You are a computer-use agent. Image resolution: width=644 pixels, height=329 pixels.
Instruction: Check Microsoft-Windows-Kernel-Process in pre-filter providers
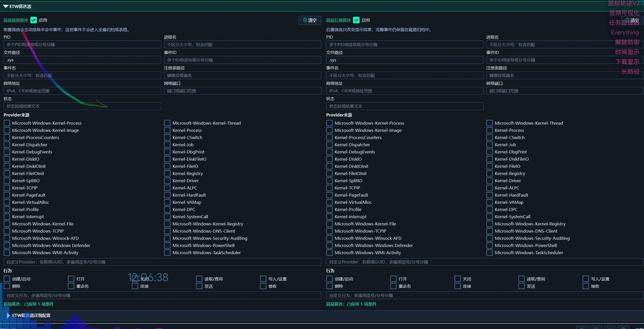click(7, 123)
